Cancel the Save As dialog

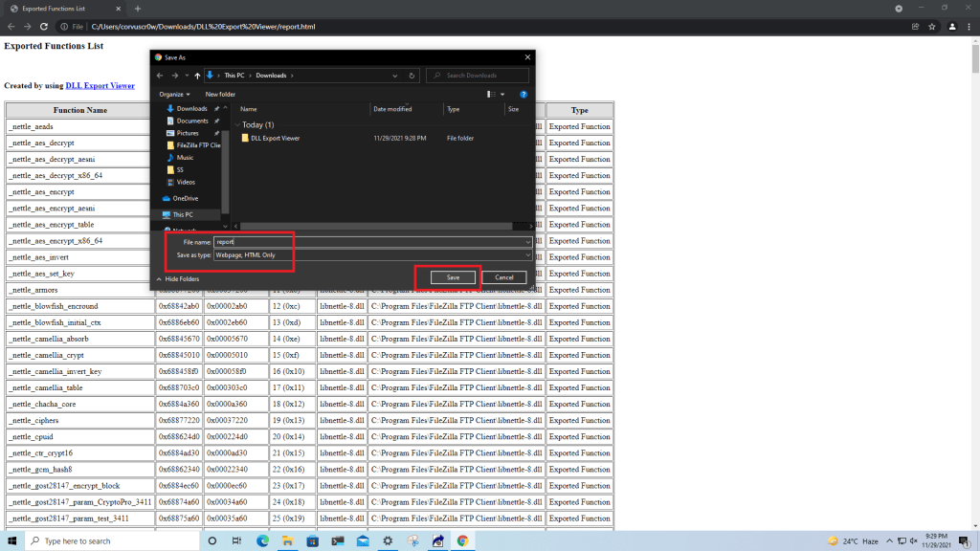click(503, 277)
